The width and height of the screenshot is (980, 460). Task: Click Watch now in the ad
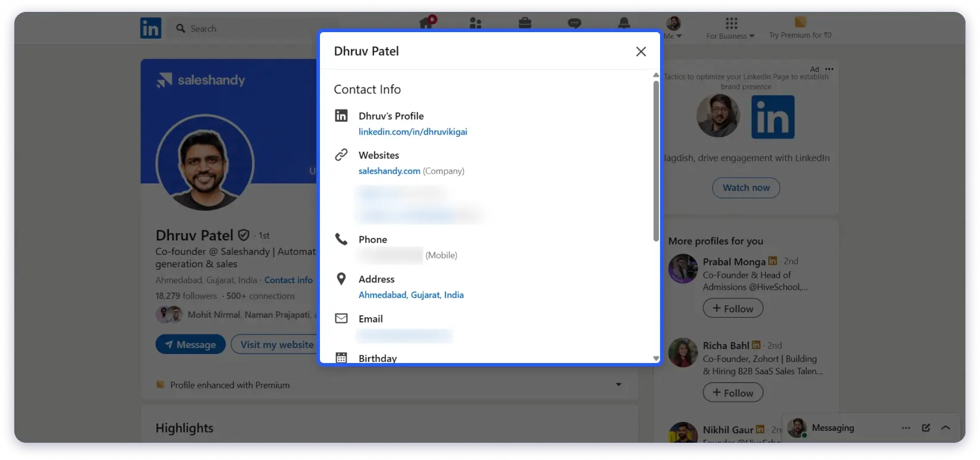coord(746,187)
